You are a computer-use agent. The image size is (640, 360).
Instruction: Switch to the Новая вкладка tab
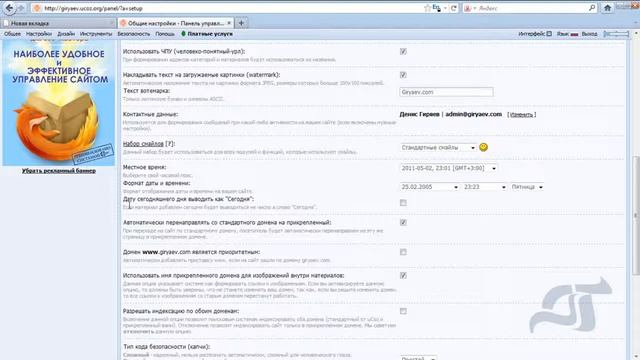pos(58,23)
